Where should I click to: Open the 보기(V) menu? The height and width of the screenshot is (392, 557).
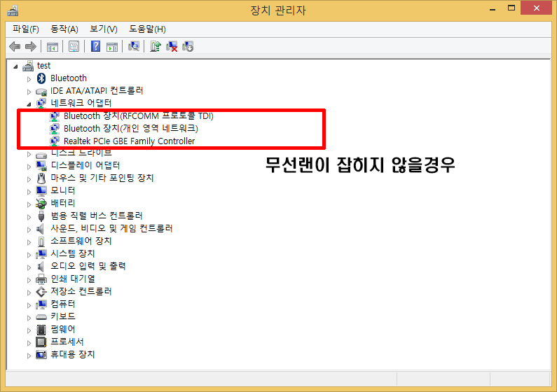[x=104, y=29]
